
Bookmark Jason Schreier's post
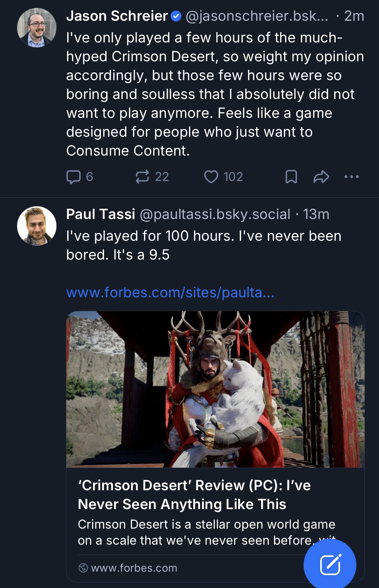tap(291, 177)
